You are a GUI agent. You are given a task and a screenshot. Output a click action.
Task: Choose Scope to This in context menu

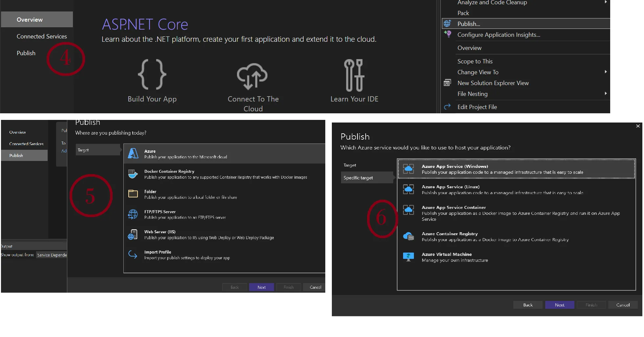pos(475,61)
